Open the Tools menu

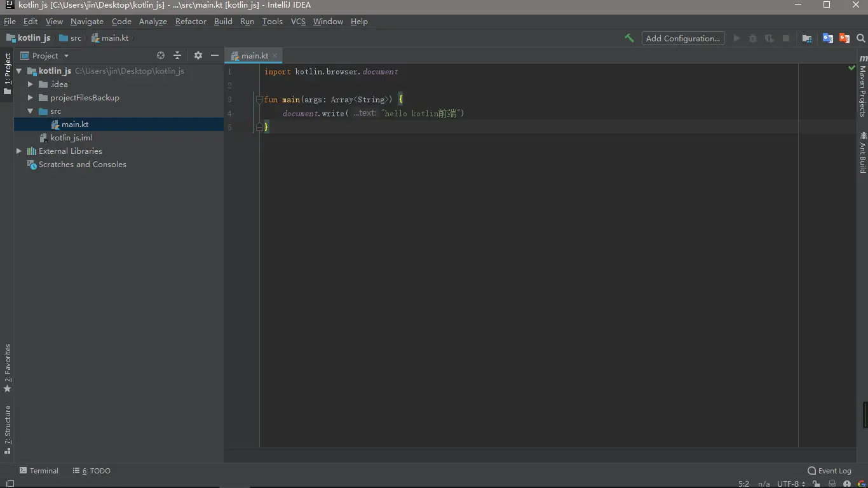[273, 22]
